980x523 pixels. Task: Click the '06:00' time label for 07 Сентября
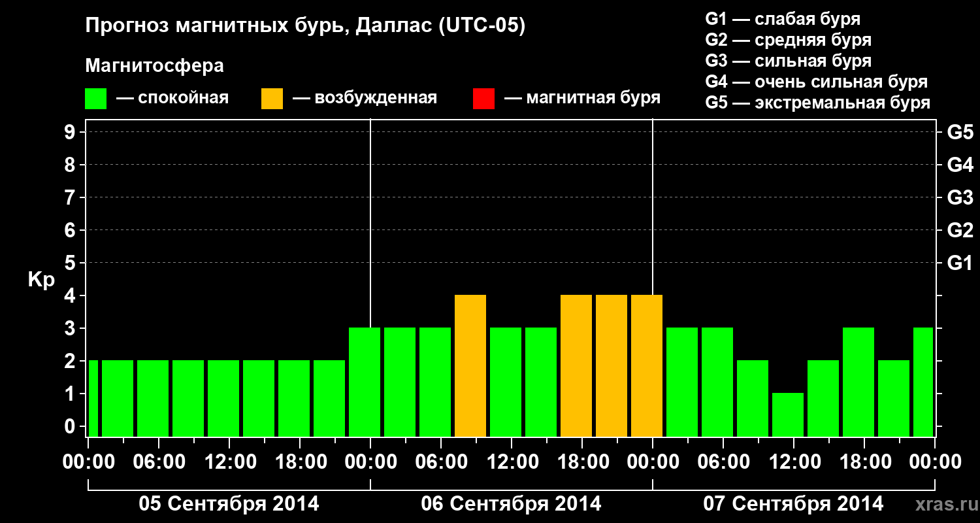click(723, 462)
